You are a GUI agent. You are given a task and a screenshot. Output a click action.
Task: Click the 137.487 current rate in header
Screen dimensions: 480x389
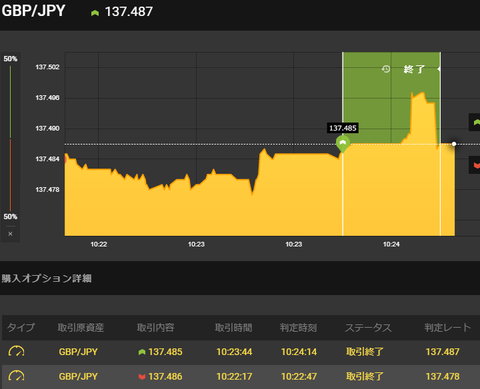tap(129, 12)
